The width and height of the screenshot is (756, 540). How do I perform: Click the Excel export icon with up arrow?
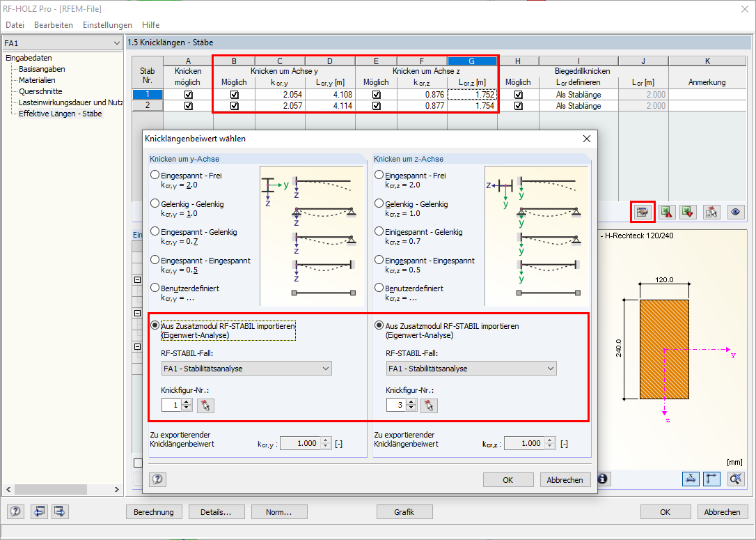tap(666, 212)
